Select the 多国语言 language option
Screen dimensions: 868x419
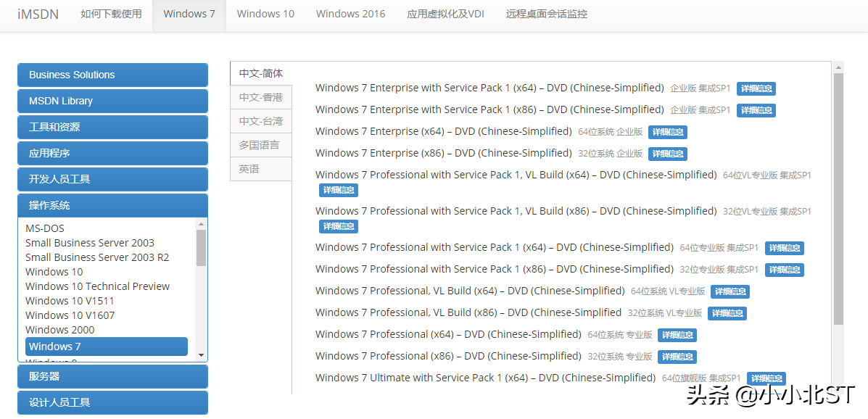pyautogui.click(x=260, y=144)
